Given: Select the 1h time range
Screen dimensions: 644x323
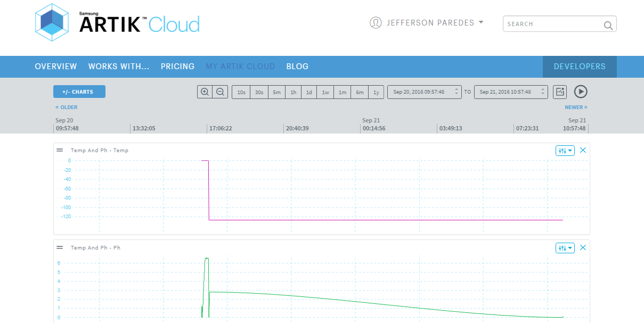Looking at the screenshot, I should coord(293,92).
